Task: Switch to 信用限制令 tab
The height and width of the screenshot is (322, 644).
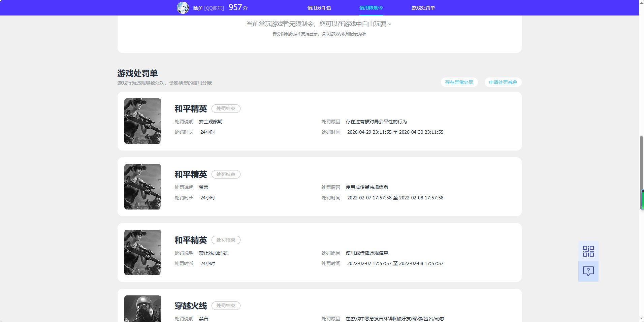Action: (x=371, y=8)
